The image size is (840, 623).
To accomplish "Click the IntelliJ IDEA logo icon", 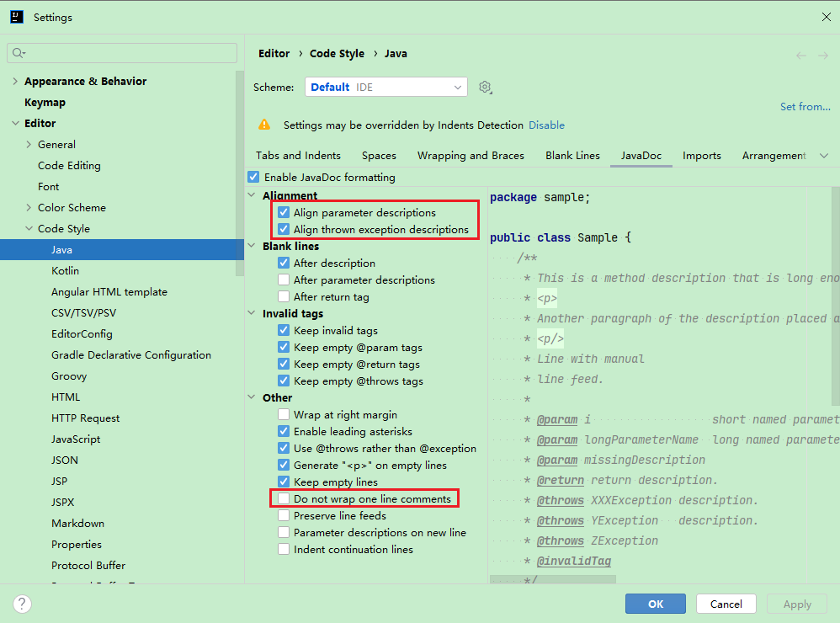I will pos(16,17).
